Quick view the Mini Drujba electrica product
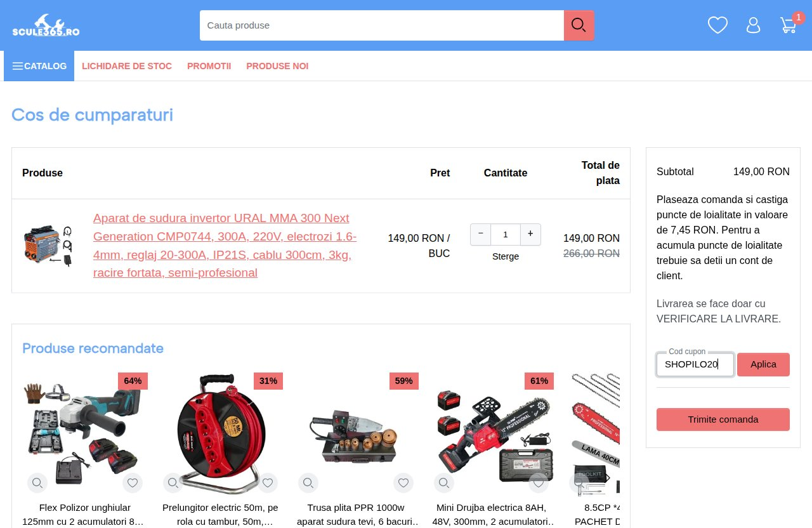The height and width of the screenshot is (528, 812). coord(444,483)
